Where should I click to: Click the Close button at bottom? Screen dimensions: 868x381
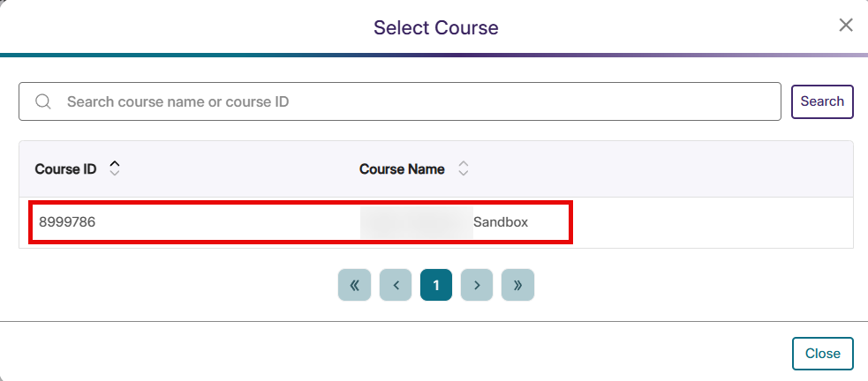tap(822, 353)
